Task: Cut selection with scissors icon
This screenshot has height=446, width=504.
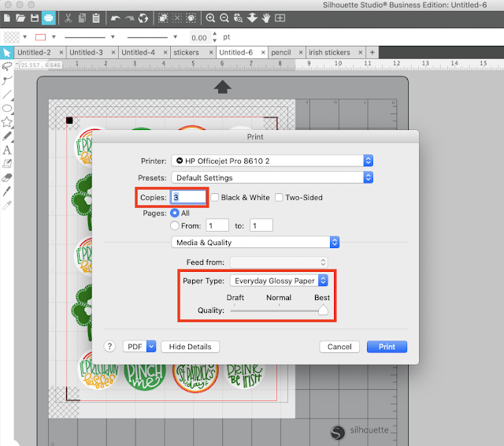Action: (68, 18)
